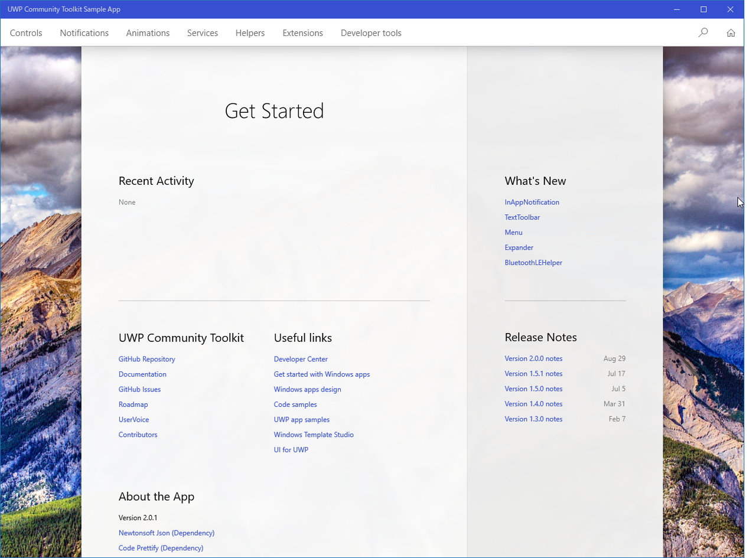Select the Services tab

pos(202,33)
